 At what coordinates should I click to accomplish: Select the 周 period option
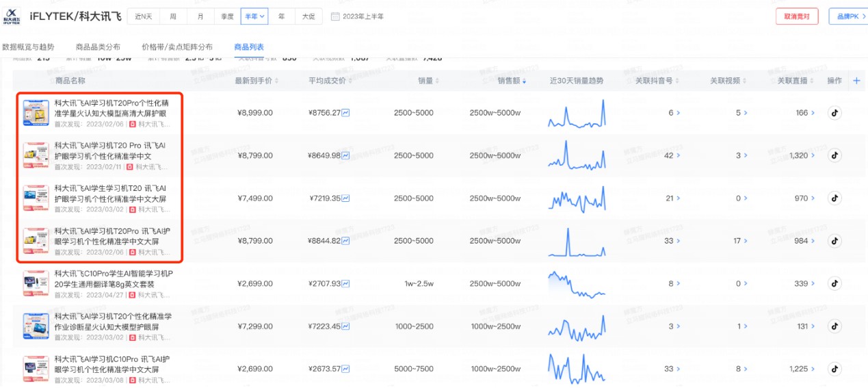(x=173, y=16)
